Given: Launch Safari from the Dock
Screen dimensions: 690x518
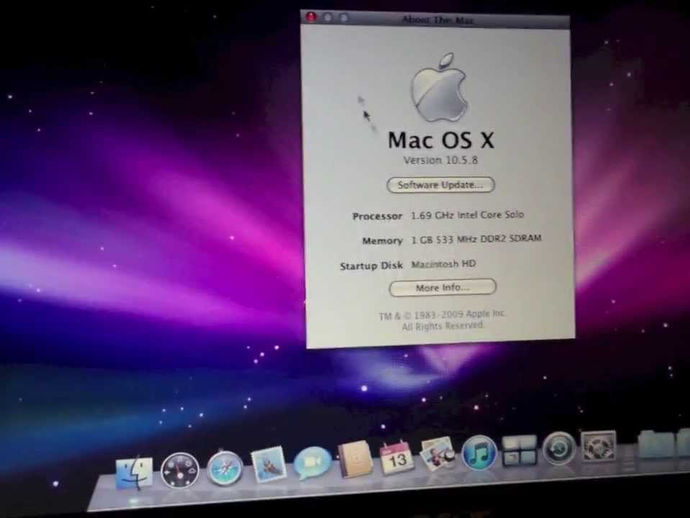Looking at the screenshot, I should point(224,468).
